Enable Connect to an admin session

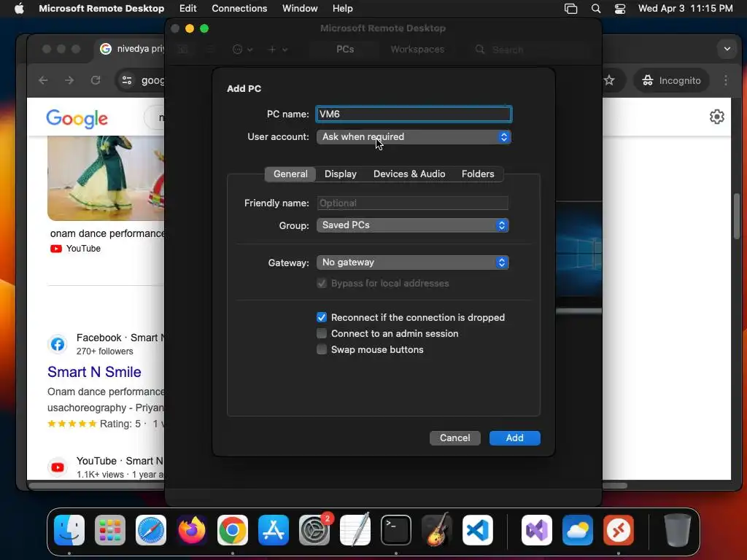click(x=322, y=333)
